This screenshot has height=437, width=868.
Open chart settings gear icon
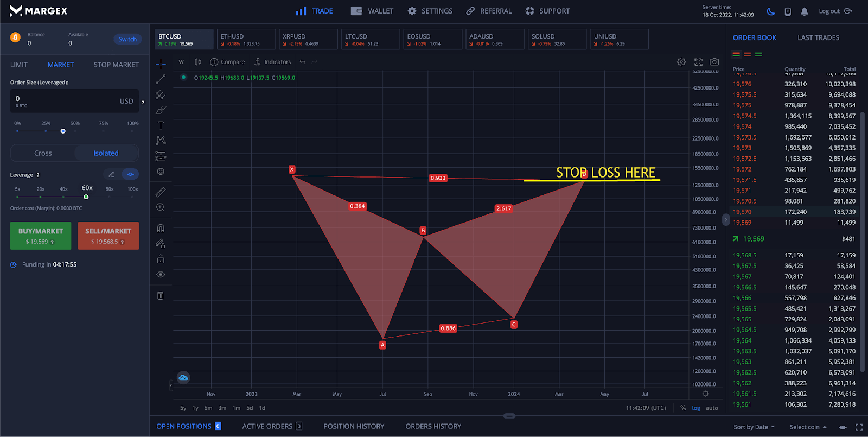(x=681, y=62)
